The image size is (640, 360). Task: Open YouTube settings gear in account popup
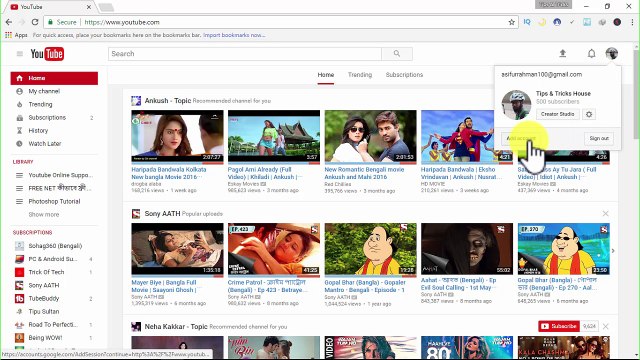pos(589,114)
